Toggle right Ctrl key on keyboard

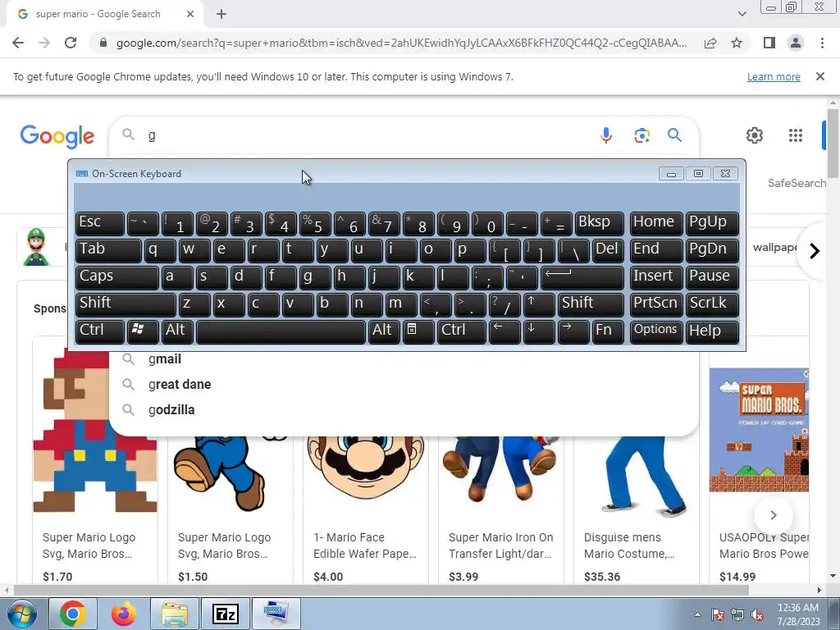pos(462,331)
